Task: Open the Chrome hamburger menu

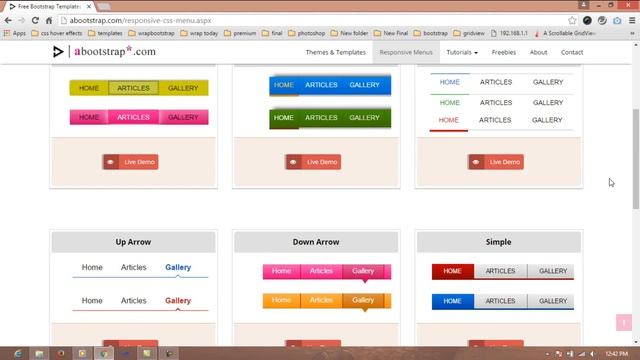Action: coord(632,20)
